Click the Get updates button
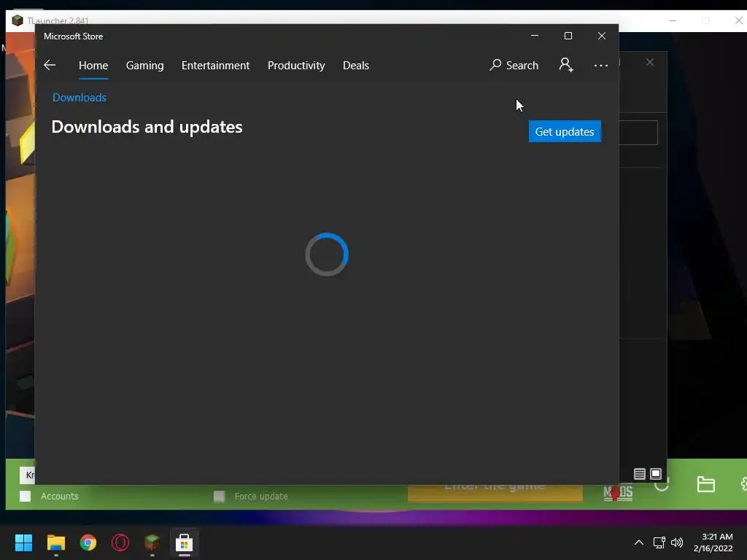Viewport: 747px width, 560px height. coord(565,131)
